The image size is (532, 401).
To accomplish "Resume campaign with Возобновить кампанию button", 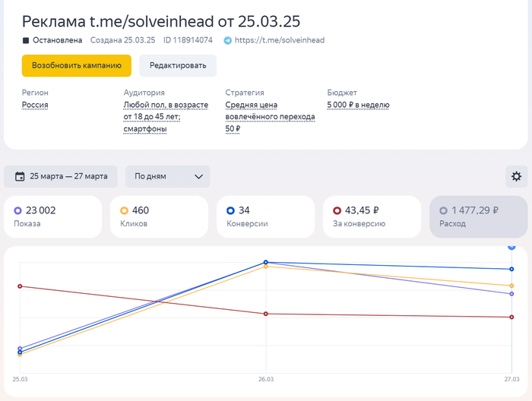I will (x=77, y=65).
